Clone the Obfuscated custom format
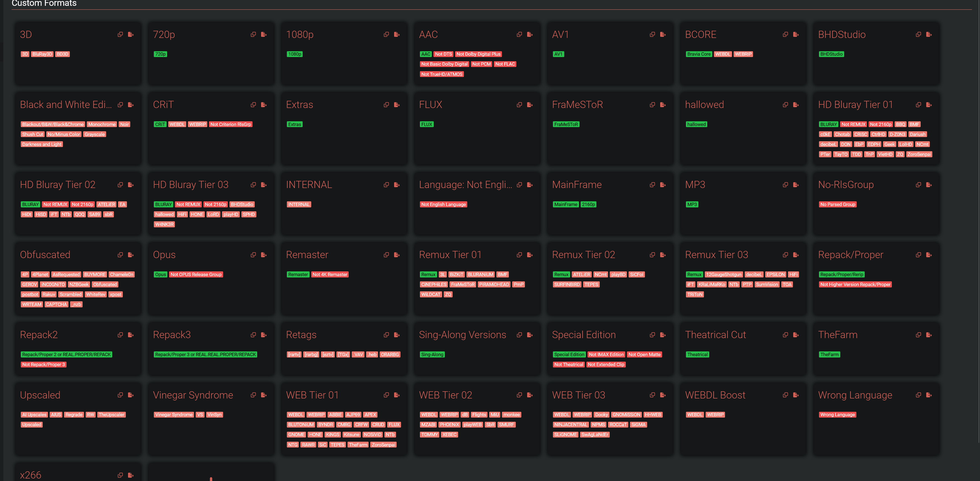 point(120,255)
